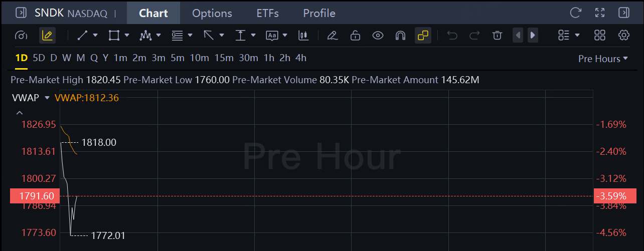Select the rectangle shape tool
This screenshot has height=251, width=644.
tap(114, 35)
